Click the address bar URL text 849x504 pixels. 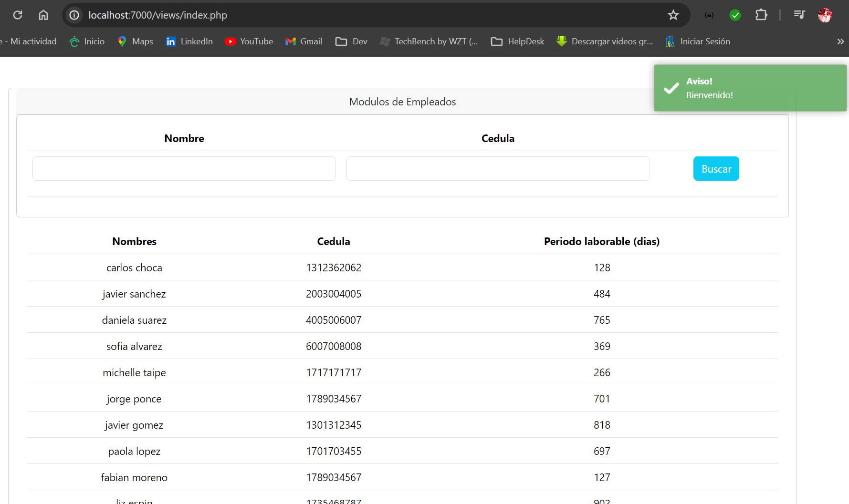pos(158,15)
